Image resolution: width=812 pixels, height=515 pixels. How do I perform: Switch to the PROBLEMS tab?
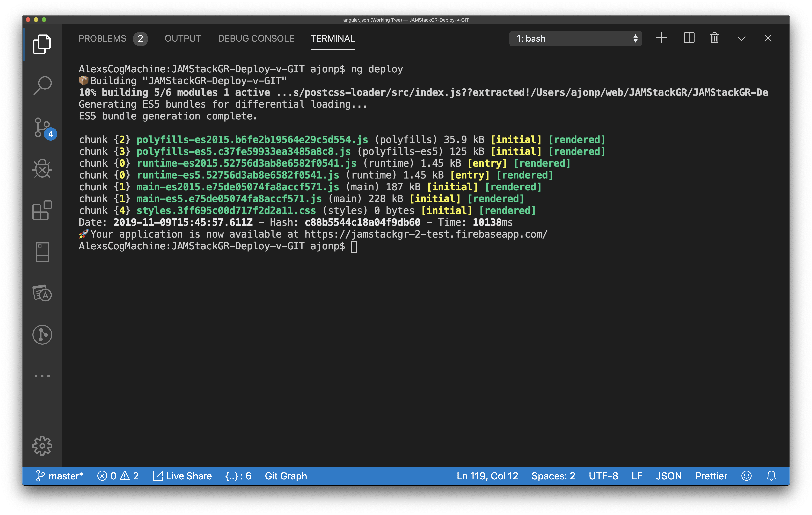102,38
